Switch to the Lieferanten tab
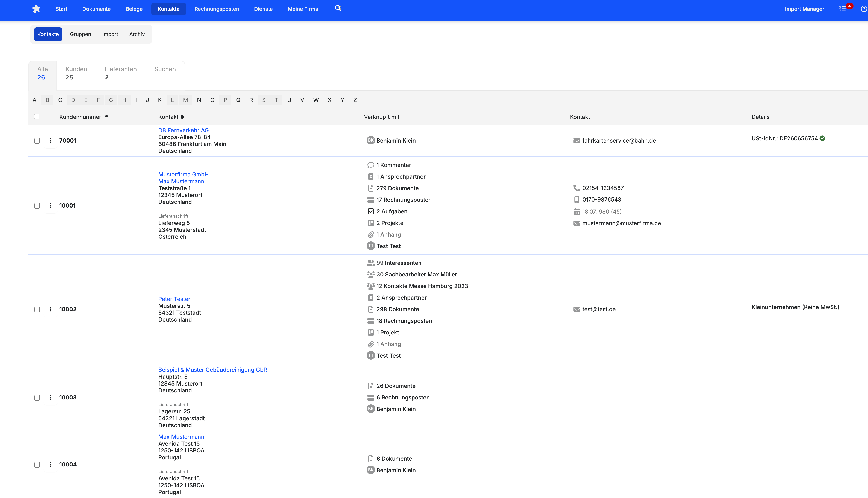This screenshot has height=498, width=868. coord(120,73)
